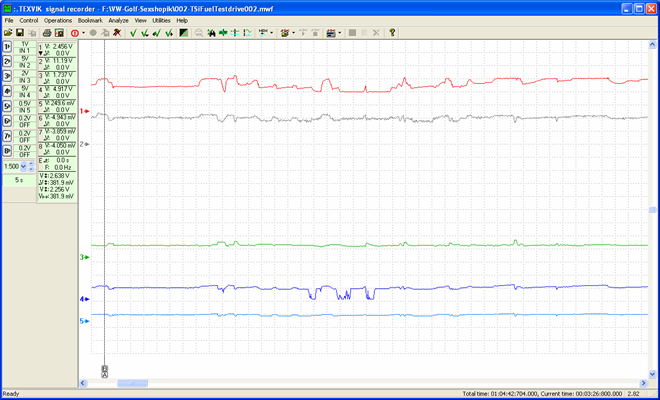This screenshot has height=400, width=660.
Task: Toggle channel 1 button in left panel
Action: pyautogui.click(x=8, y=48)
